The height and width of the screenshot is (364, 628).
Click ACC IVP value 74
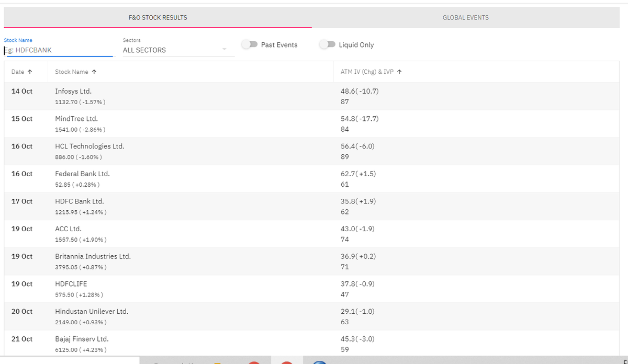[344, 240]
